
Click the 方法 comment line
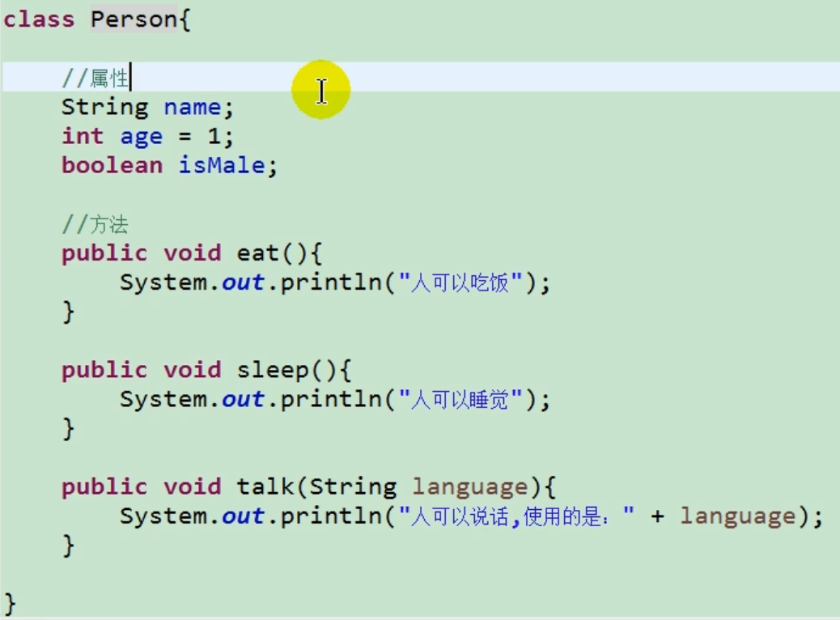tap(95, 224)
